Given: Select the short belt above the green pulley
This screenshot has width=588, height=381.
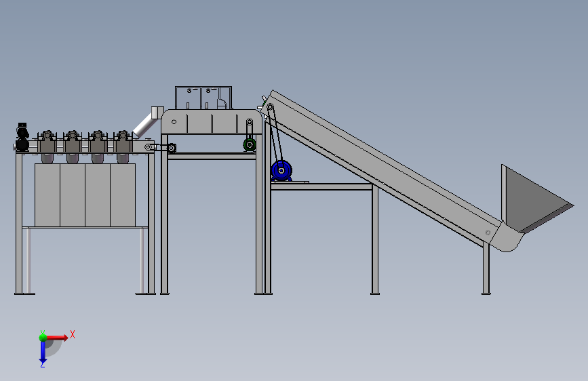Looking at the screenshot, I should click(x=250, y=132).
